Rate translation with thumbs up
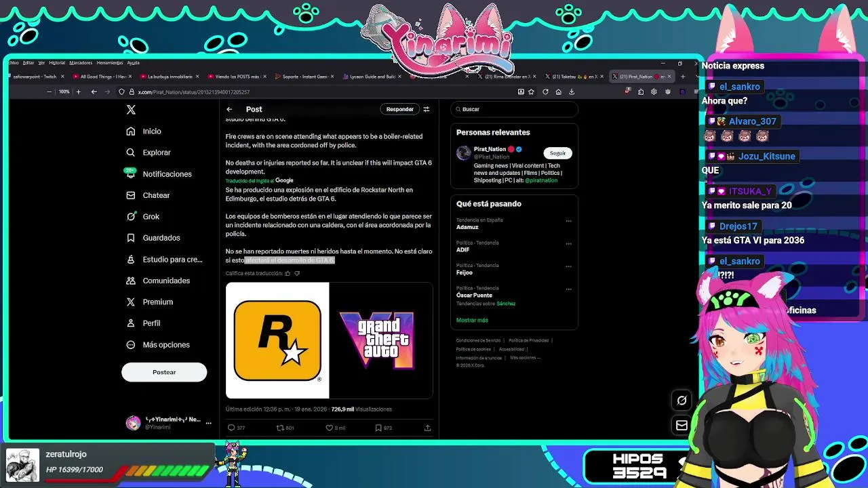The width and height of the screenshot is (868, 488). point(288,273)
